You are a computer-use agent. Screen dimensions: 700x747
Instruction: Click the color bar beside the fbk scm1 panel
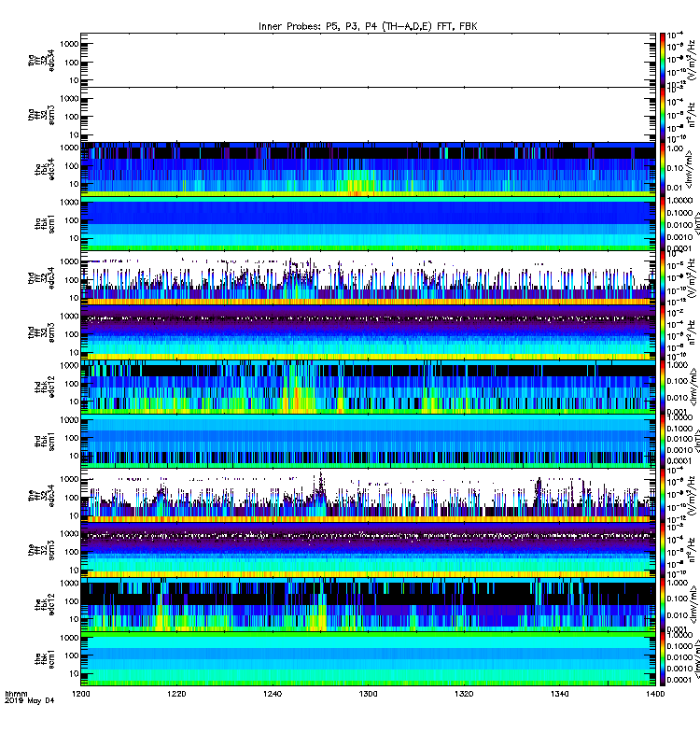point(663,659)
